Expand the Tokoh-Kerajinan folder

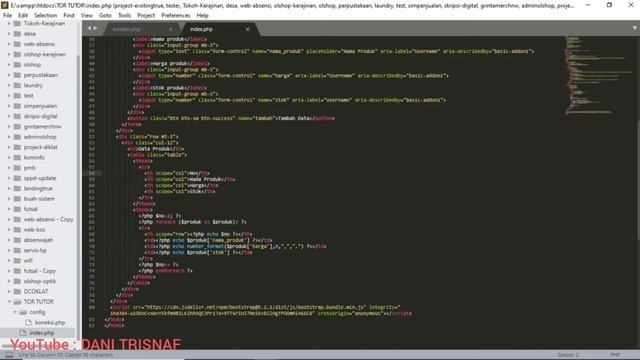[9, 23]
